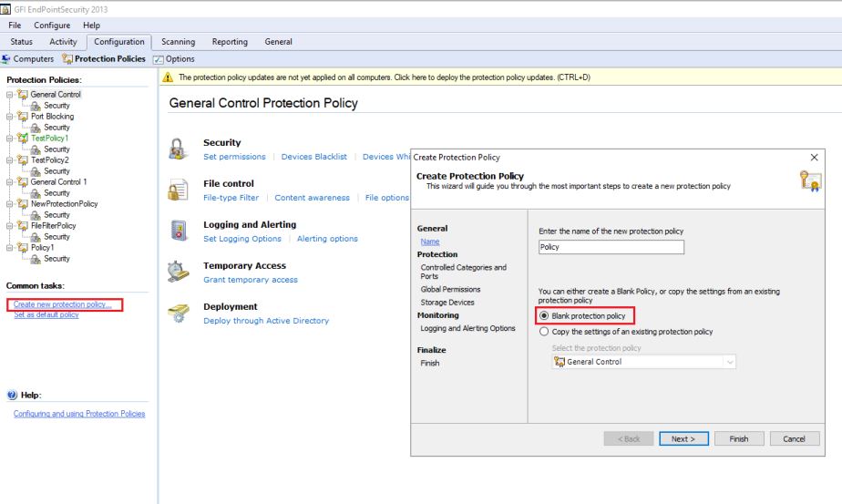The height and width of the screenshot is (504, 842).
Task: Click the General Control 1 policy icon
Action: [x=23, y=181]
